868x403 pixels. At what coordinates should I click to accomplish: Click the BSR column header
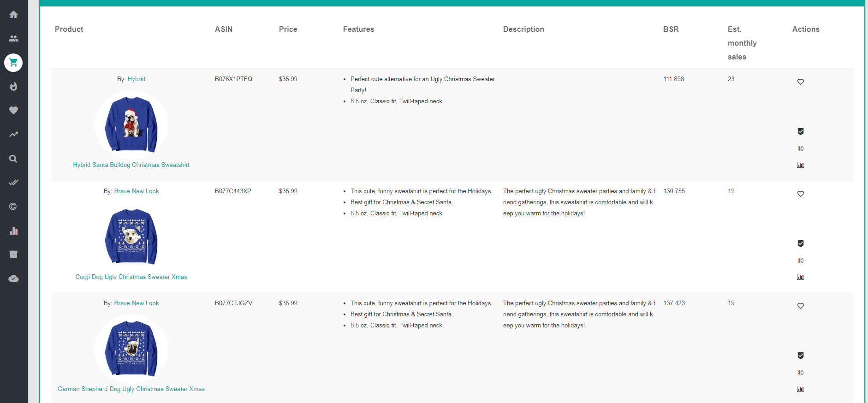coord(671,29)
